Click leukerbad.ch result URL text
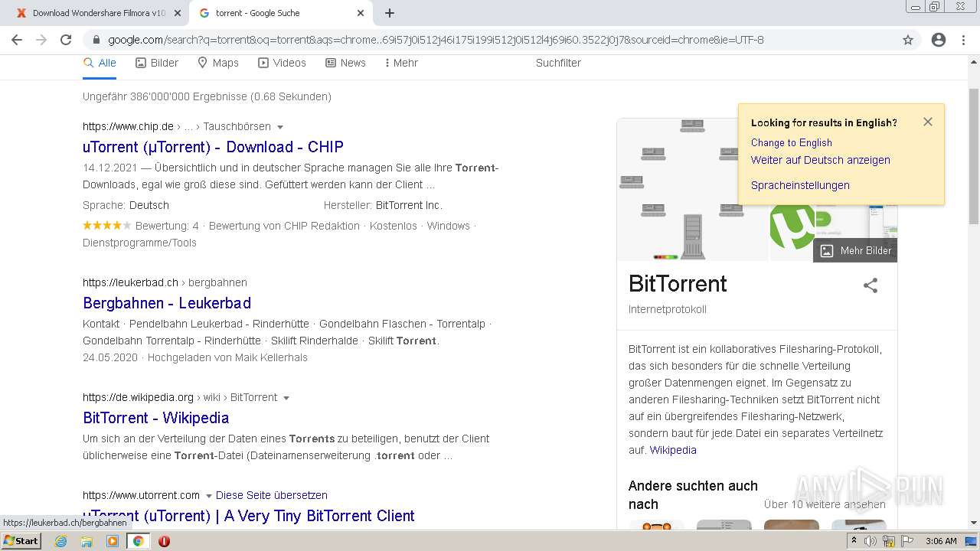The height and width of the screenshot is (551, 980). [x=130, y=282]
